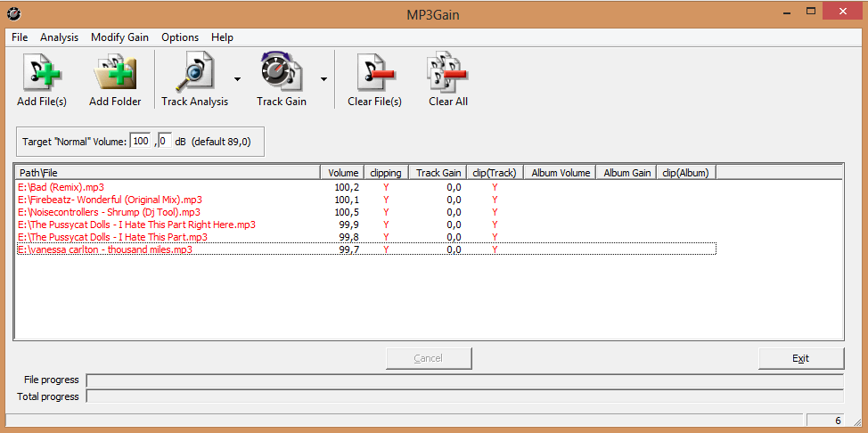Select vanessa carlton - thousand miles.mp3 row

366,249
